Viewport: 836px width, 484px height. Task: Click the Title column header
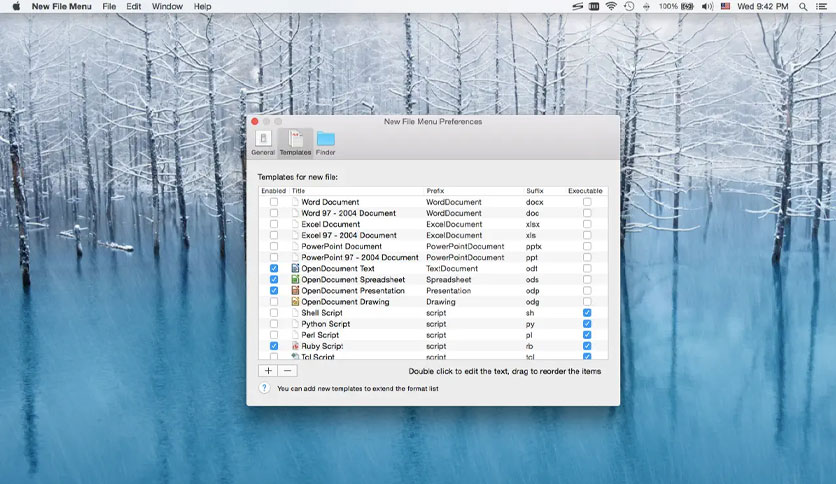point(299,191)
